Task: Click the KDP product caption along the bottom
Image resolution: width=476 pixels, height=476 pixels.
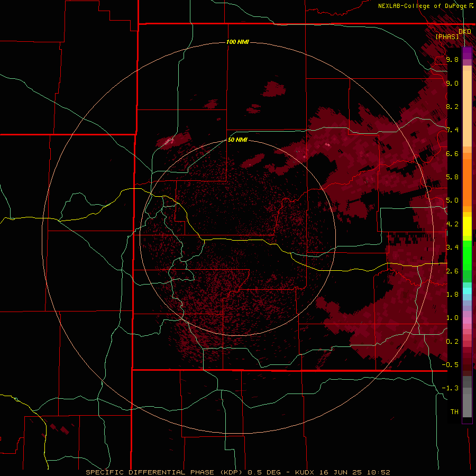Action: [238, 472]
